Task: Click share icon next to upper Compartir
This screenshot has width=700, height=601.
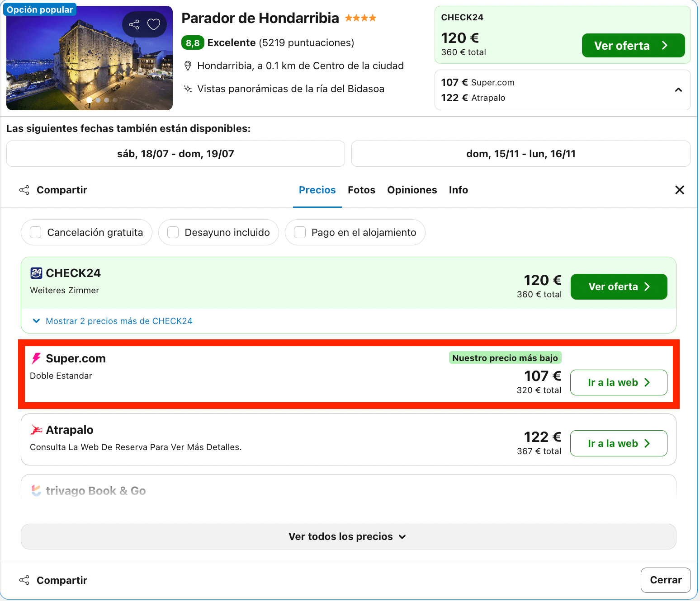Action: point(24,190)
